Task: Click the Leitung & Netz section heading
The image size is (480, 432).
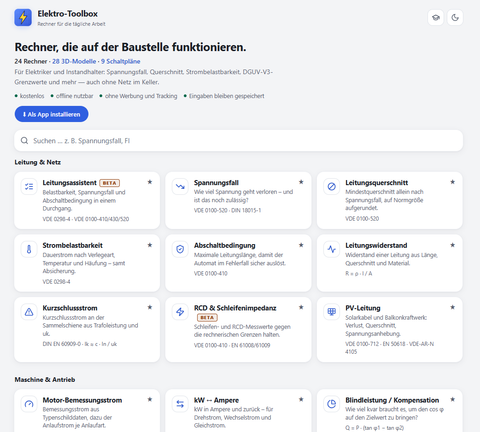Action: 37,162
